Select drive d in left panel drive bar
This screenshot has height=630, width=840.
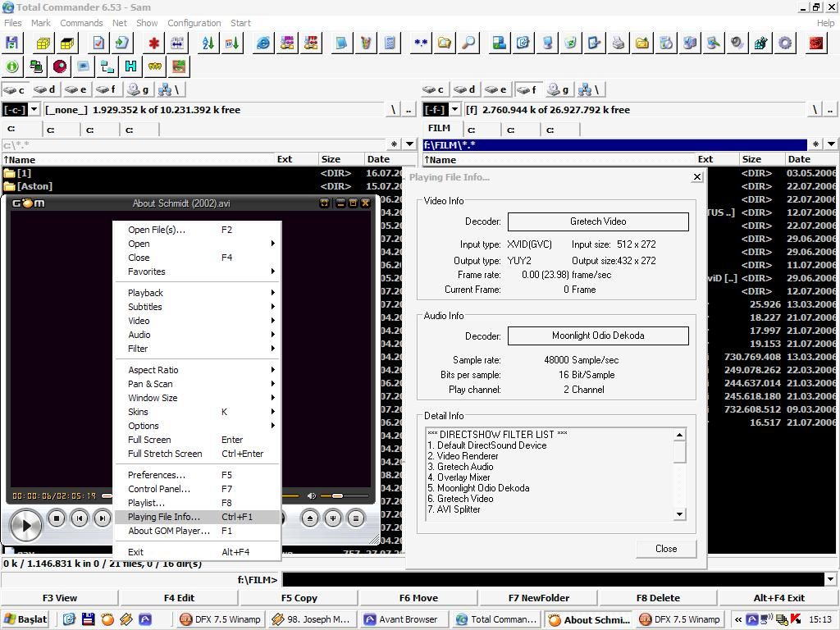click(44, 89)
